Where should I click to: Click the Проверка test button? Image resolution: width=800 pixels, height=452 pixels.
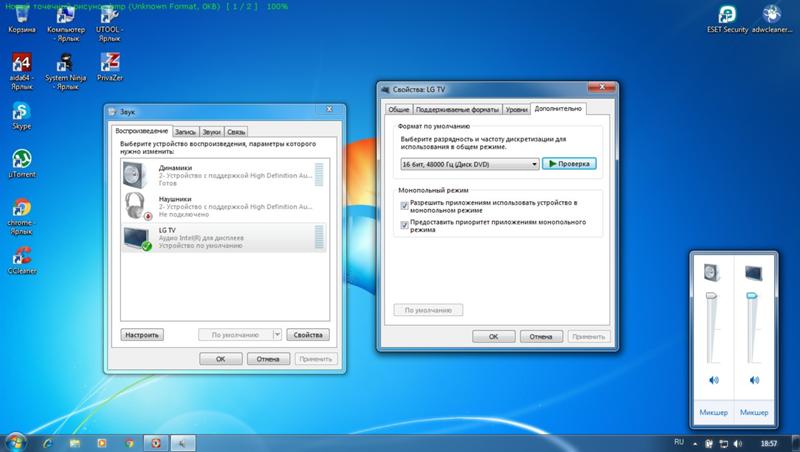coord(569,164)
